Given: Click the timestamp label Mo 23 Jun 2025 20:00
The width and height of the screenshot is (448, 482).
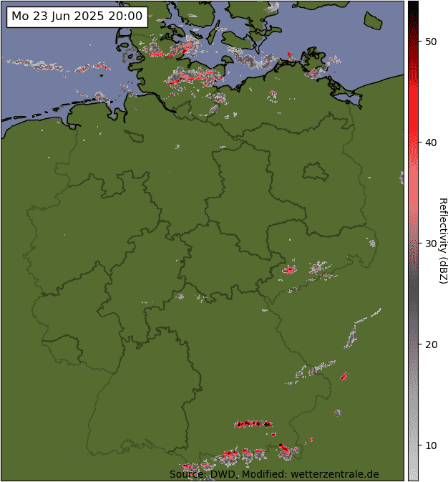Looking at the screenshot, I should tap(77, 16).
